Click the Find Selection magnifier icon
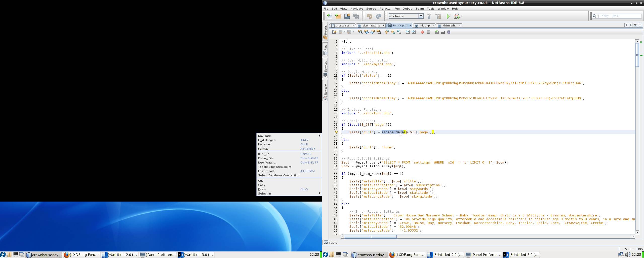The height and width of the screenshot is (258, 644). (x=360, y=32)
